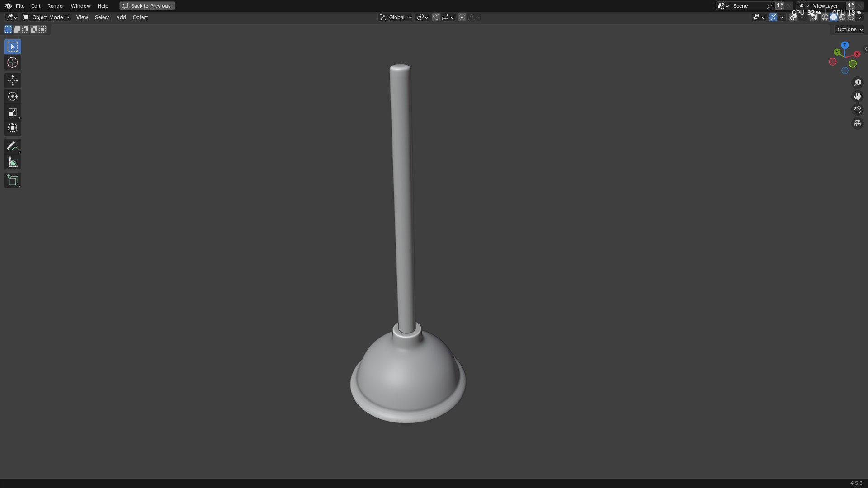Click the Pan view hand icon

click(858, 96)
